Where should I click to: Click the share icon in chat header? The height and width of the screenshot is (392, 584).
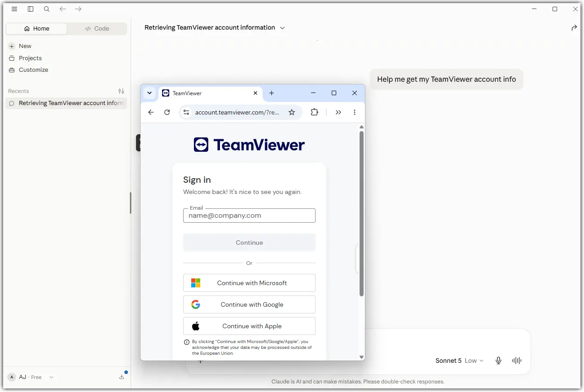574,28
